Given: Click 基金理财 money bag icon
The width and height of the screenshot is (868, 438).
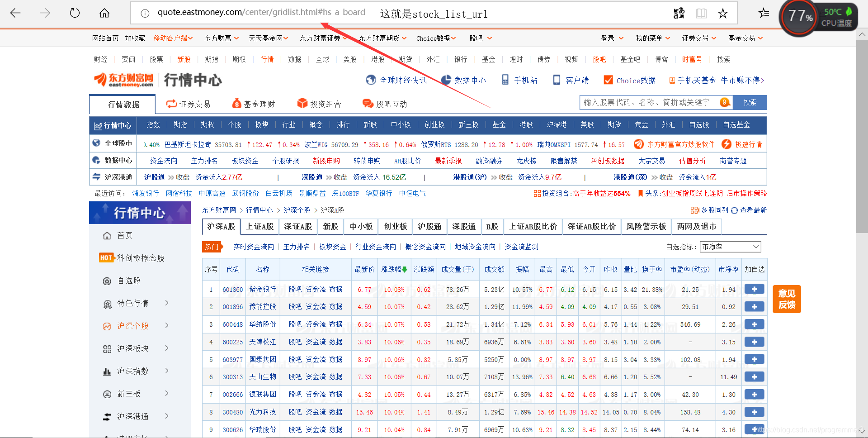Looking at the screenshot, I should click(236, 104).
